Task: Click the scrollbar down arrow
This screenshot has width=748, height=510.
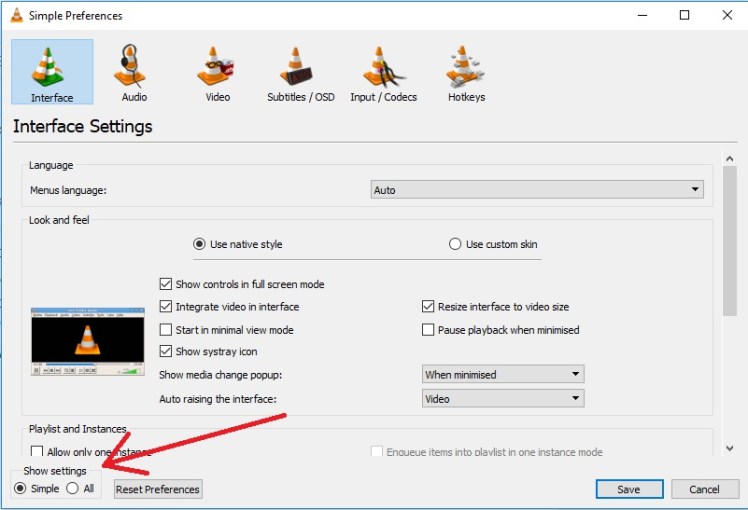Action: coord(729,449)
